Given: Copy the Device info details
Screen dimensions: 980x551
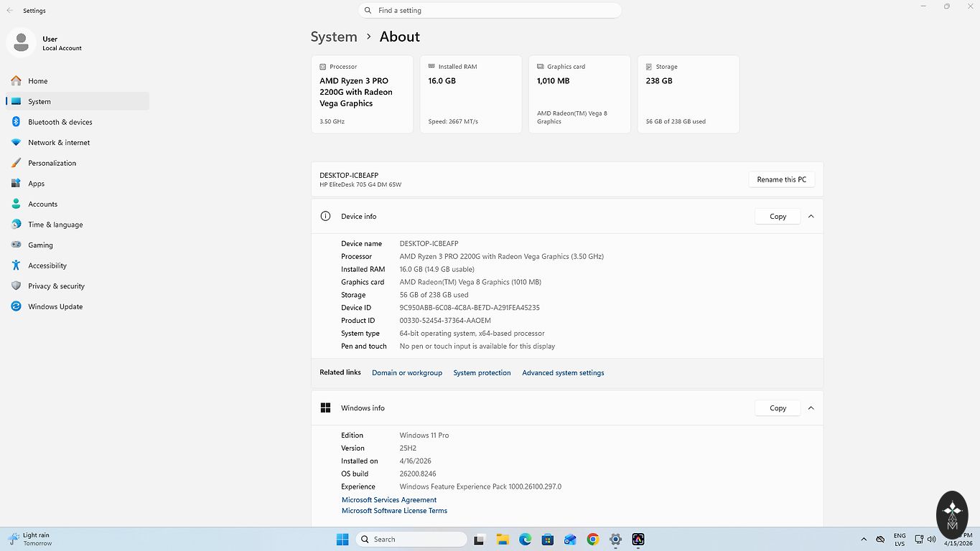Looking at the screenshot, I should pos(778,217).
